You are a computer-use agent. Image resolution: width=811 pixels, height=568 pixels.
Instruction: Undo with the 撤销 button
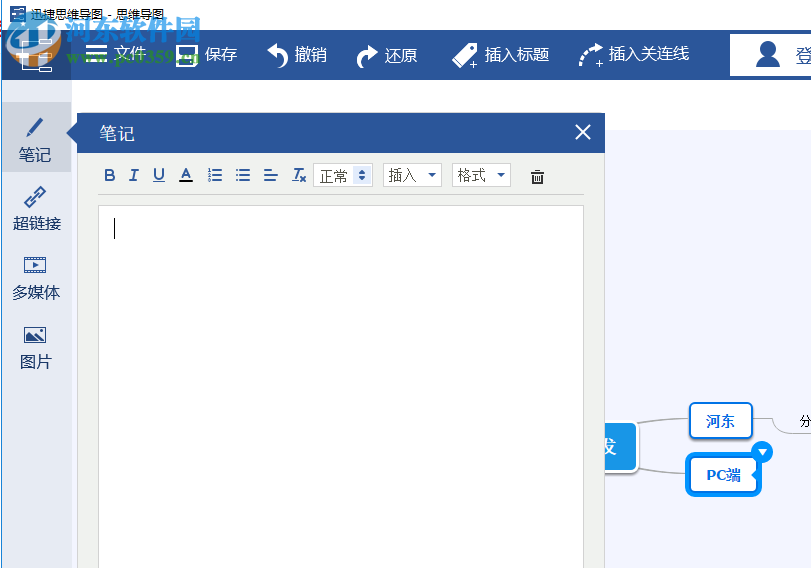(x=297, y=55)
